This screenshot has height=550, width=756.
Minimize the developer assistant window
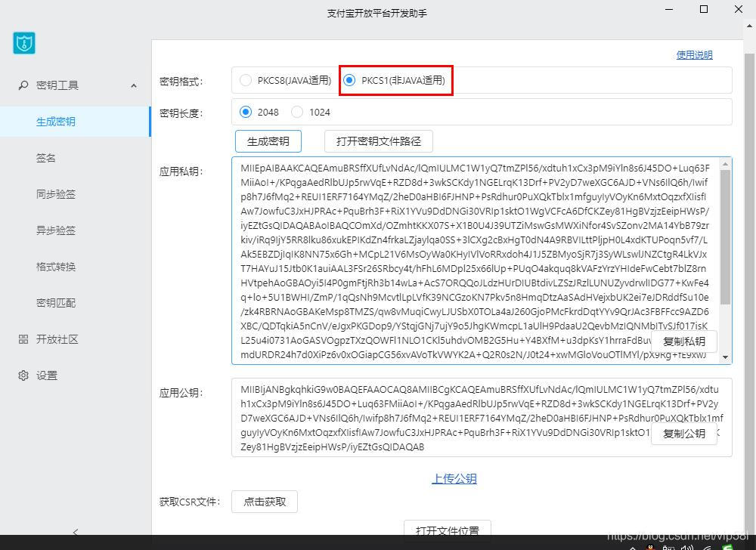click(x=669, y=9)
